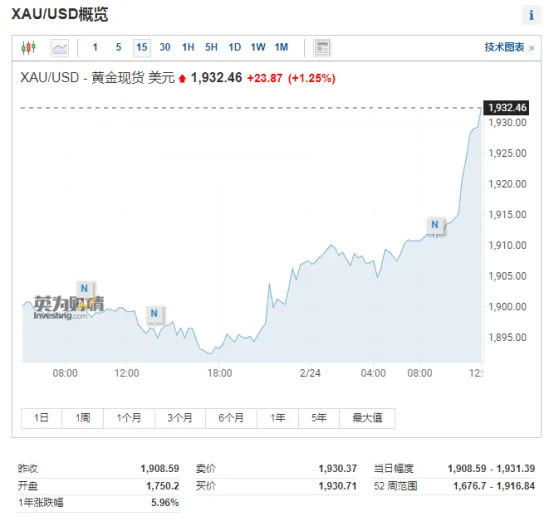Screen dimensions: 554x522
Task: Choose the 1D chart interval
Action: pos(235,47)
